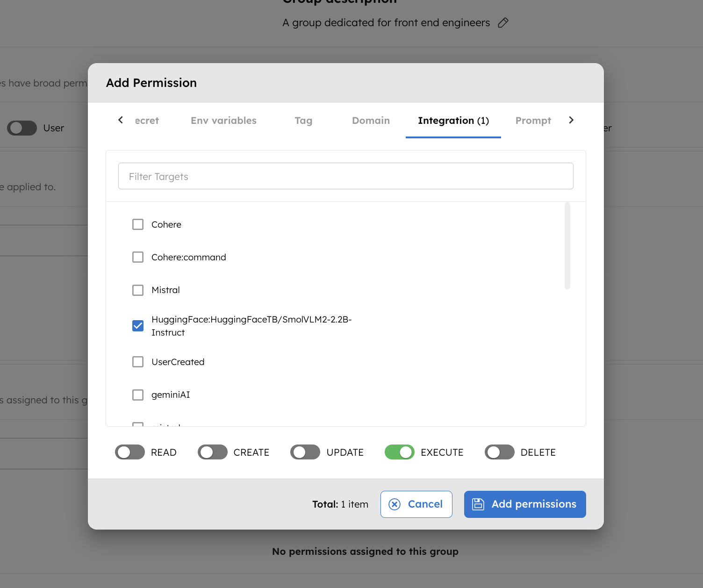Click the Filter Targets input field
703x588 pixels.
(345, 176)
